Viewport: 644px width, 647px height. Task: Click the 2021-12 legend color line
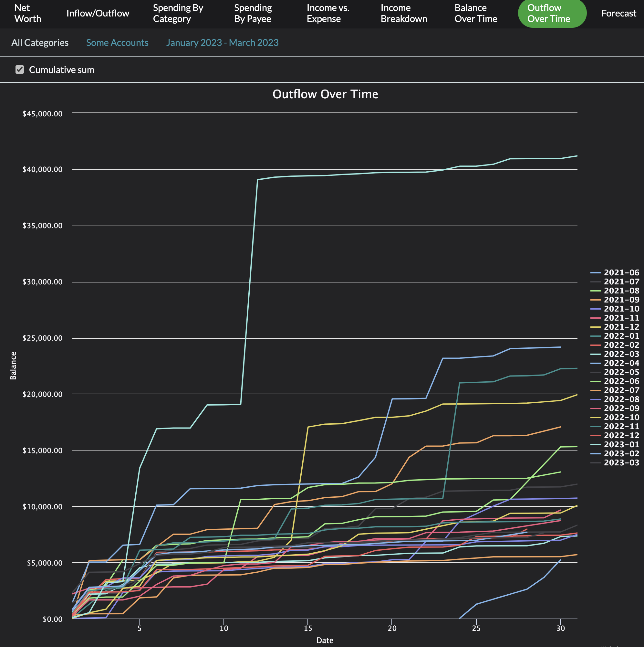[x=596, y=327]
